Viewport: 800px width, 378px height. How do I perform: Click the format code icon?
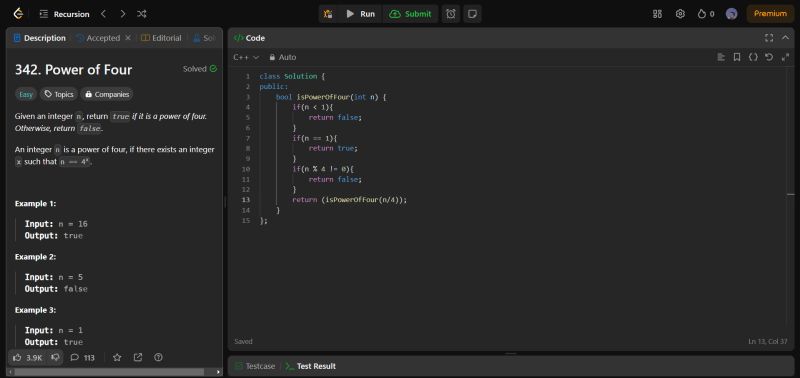(x=721, y=57)
